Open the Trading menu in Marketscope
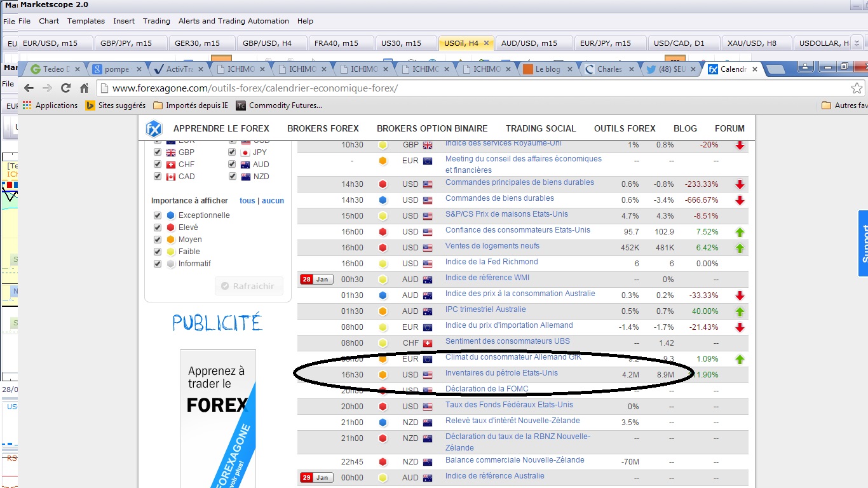868x488 pixels. [x=156, y=21]
